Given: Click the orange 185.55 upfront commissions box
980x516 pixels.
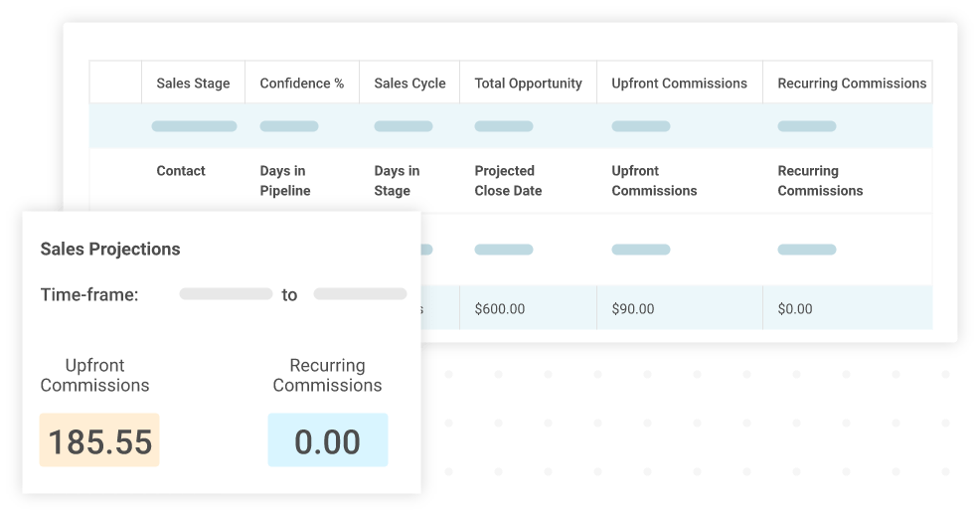Looking at the screenshot, I should point(99,439).
